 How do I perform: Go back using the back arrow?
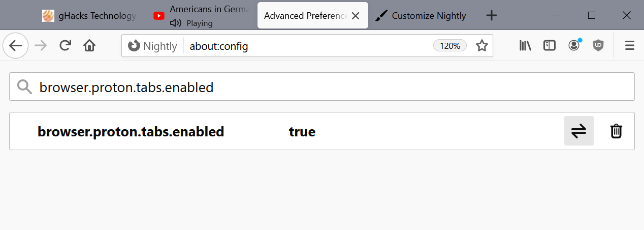[x=16, y=46]
